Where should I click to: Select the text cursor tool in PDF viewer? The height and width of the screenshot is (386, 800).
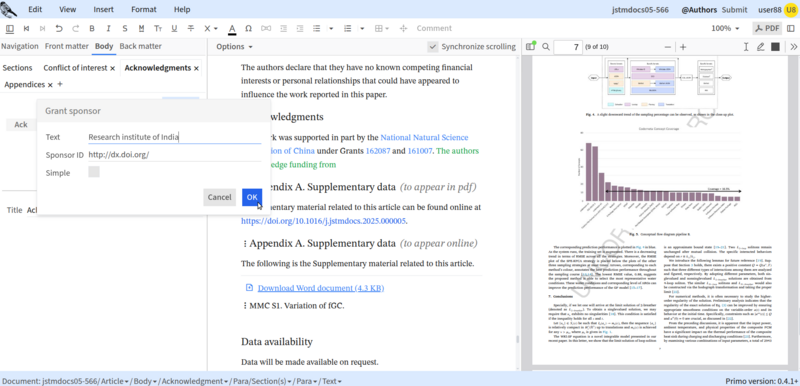746,47
